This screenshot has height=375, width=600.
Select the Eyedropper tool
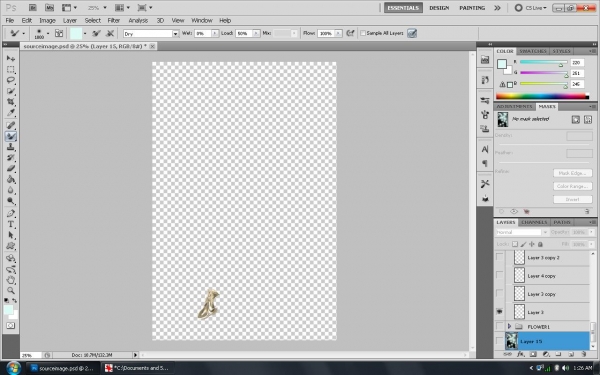click(11, 112)
